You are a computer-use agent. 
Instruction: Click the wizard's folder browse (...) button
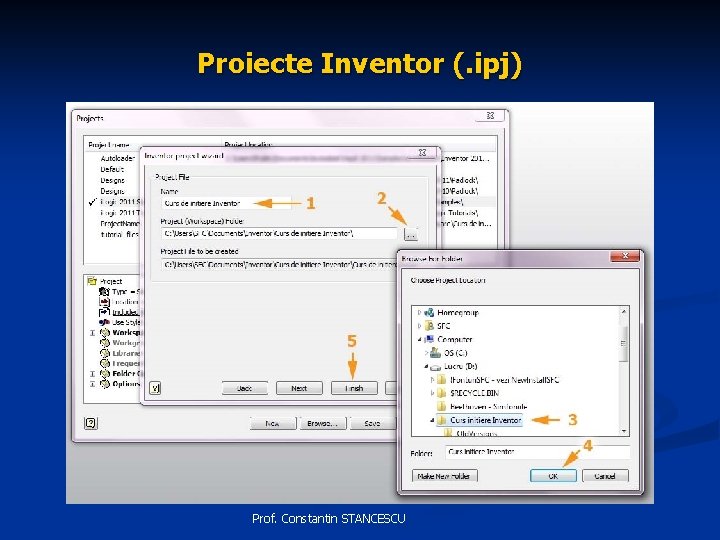click(411, 234)
